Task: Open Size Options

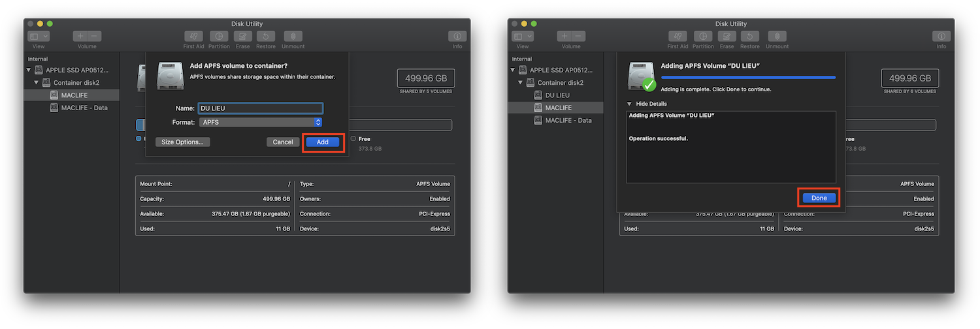Action: (x=182, y=142)
